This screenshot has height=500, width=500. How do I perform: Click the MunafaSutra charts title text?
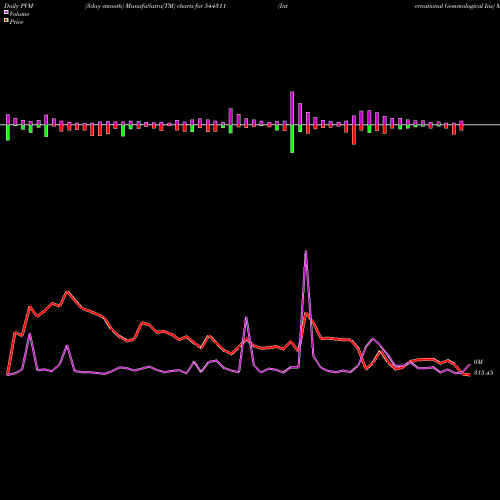click(155, 6)
